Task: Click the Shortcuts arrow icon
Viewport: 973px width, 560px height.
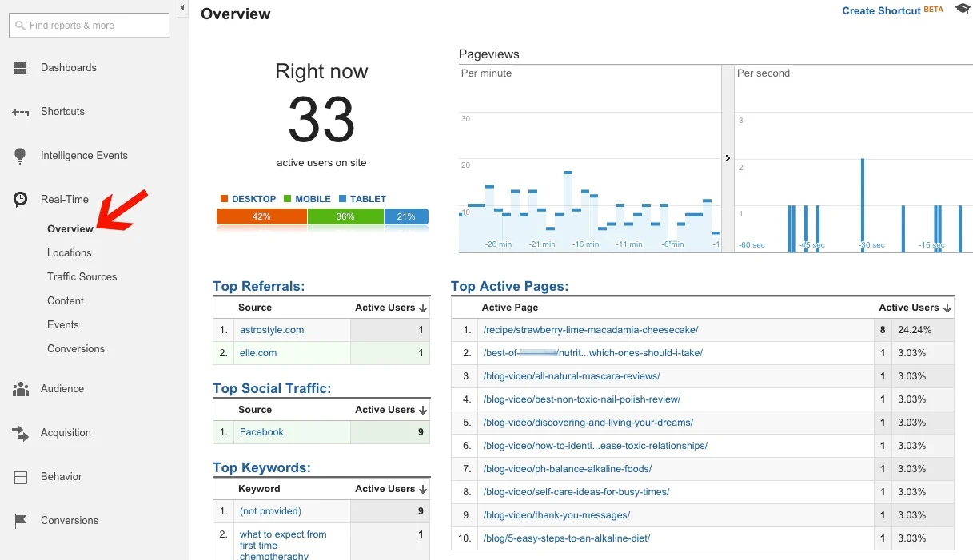Action: point(19,111)
